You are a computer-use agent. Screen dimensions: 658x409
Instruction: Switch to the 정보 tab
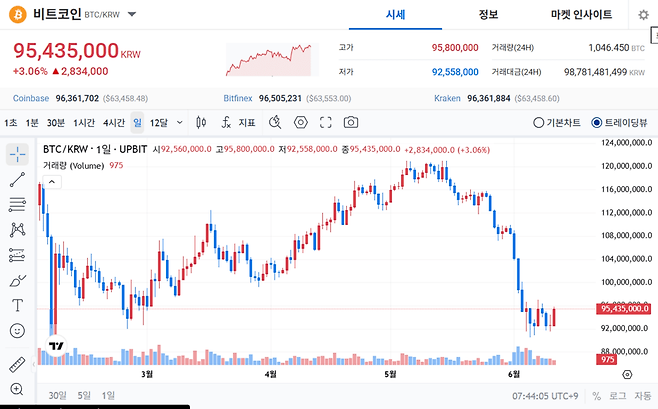488,15
